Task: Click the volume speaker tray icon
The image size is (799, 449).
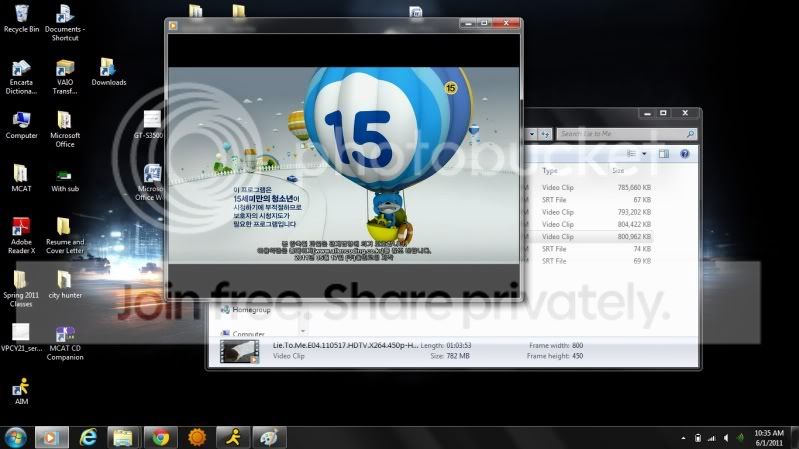Action: (726, 438)
